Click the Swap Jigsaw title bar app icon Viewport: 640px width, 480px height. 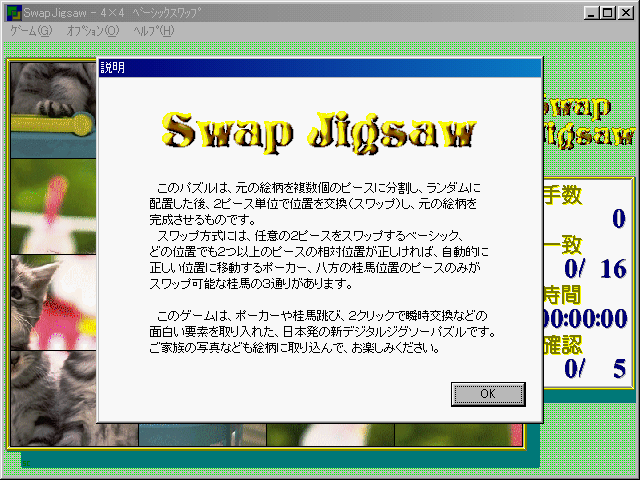pyautogui.click(x=13, y=13)
